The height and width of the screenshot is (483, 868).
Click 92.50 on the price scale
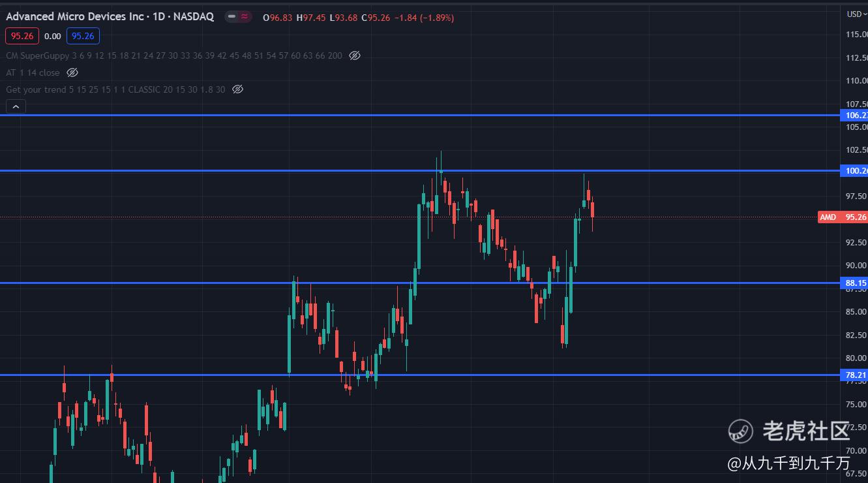coord(856,242)
